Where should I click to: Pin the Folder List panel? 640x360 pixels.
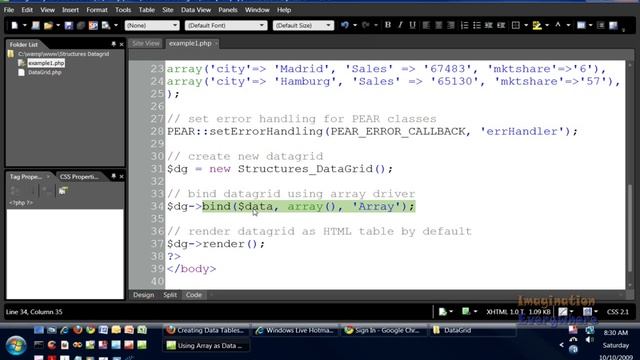pyautogui.click(x=113, y=44)
